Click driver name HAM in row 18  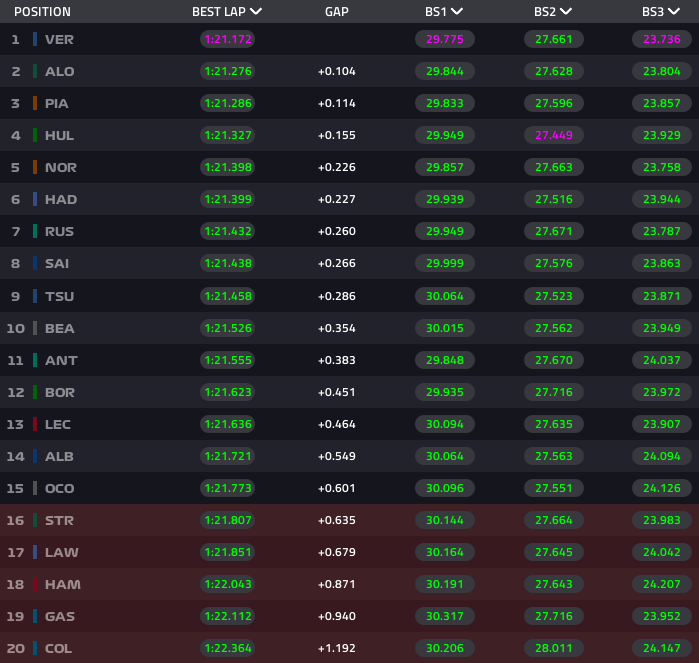[x=62, y=584]
